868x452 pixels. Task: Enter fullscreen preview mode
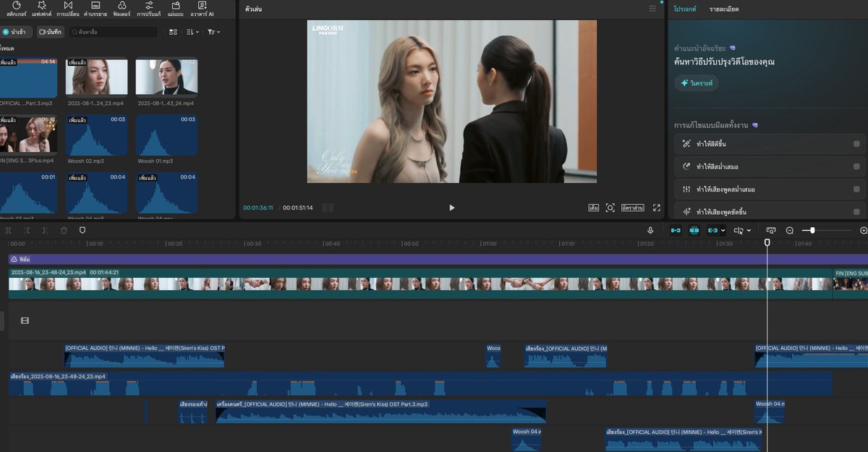click(657, 208)
